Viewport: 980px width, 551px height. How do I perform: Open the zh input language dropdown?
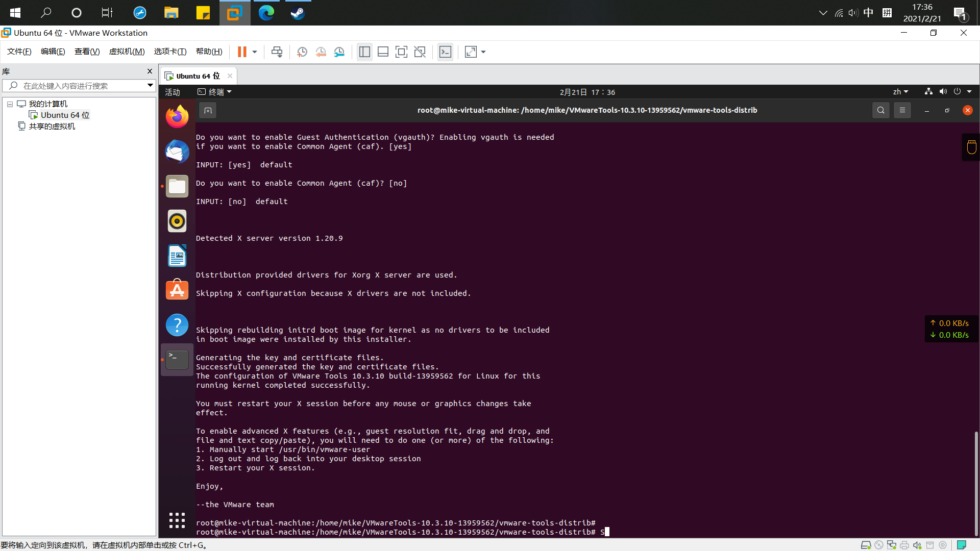[900, 92]
